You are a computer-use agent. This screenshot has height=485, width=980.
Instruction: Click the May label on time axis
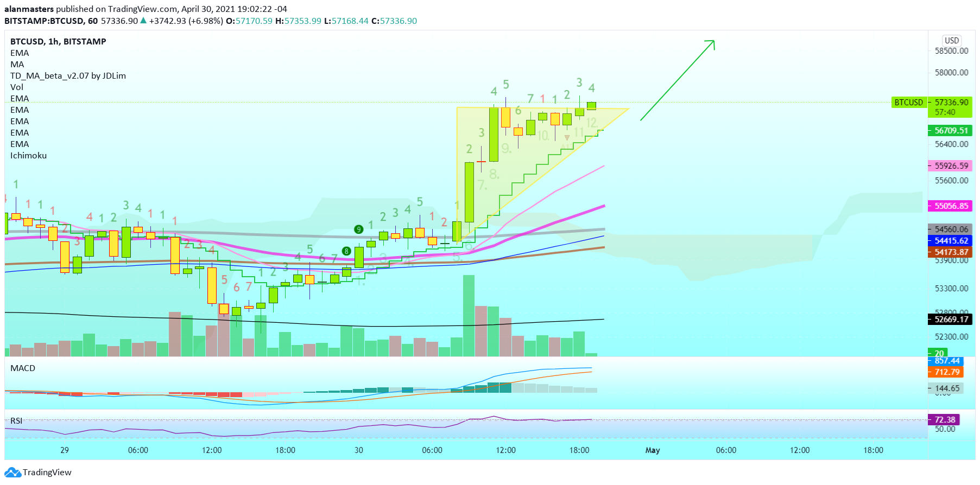point(653,450)
